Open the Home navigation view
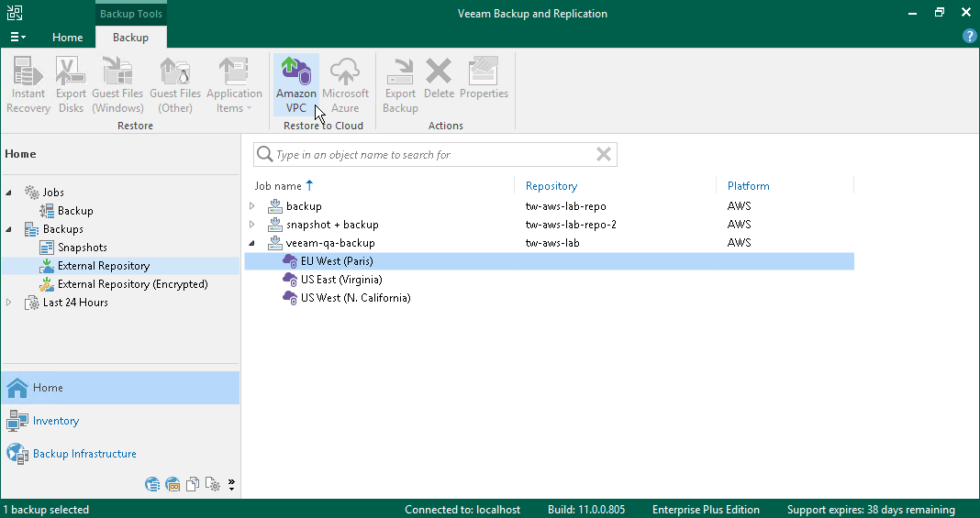 click(120, 388)
